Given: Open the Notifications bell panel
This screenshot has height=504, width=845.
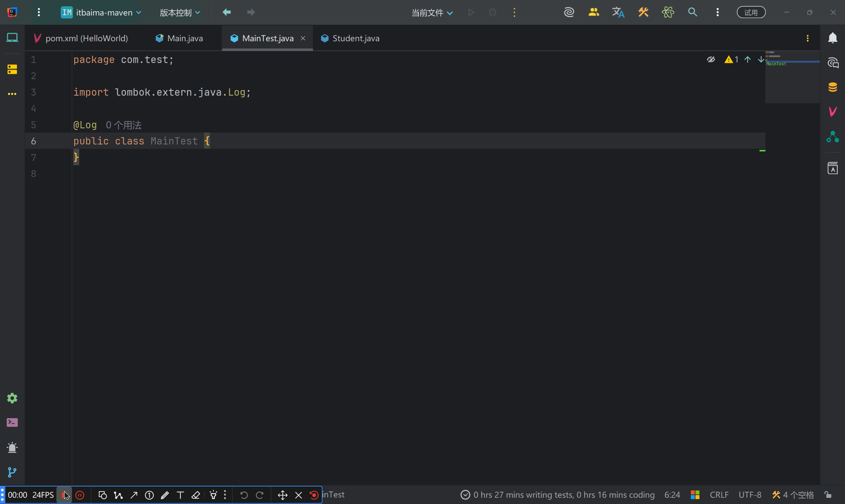Looking at the screenshot, I should [x=832, y=38].
